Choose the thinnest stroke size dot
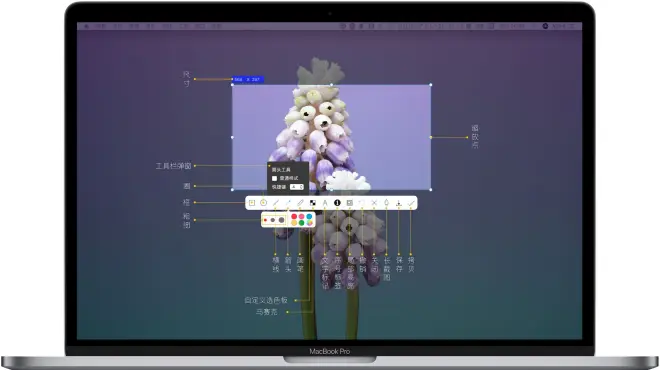 [x=266, y=220]
